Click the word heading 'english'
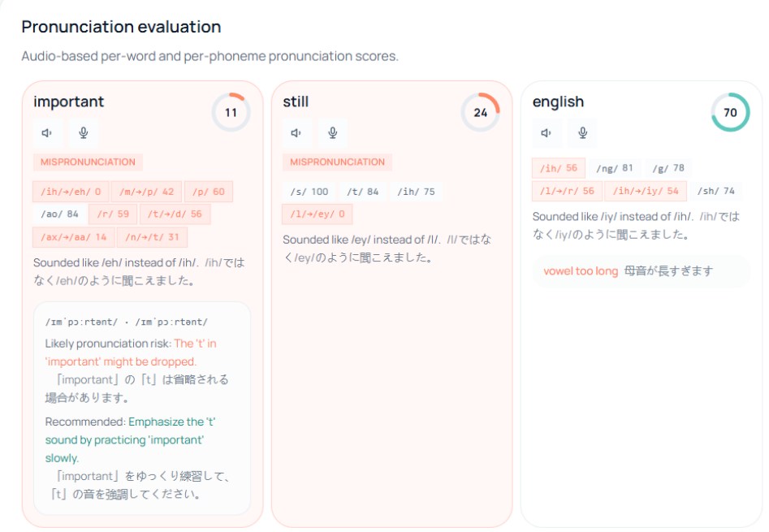 point(558,102)
